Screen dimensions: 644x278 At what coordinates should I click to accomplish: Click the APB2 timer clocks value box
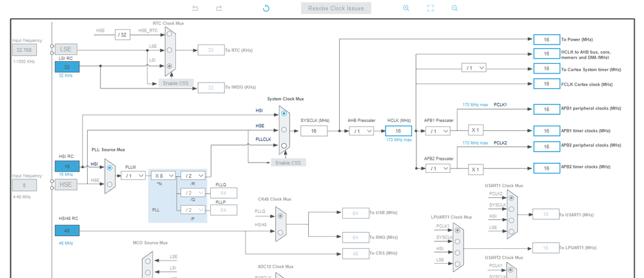click(x=547, y=168)
